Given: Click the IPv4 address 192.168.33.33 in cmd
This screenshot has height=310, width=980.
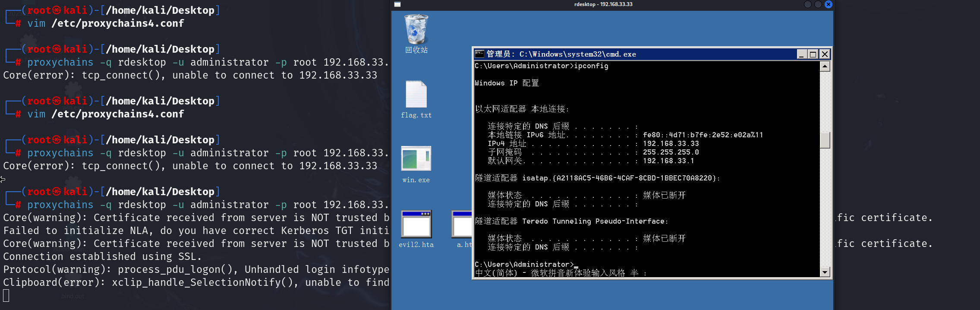Looking at the screenshot, I should click(671, 143).
